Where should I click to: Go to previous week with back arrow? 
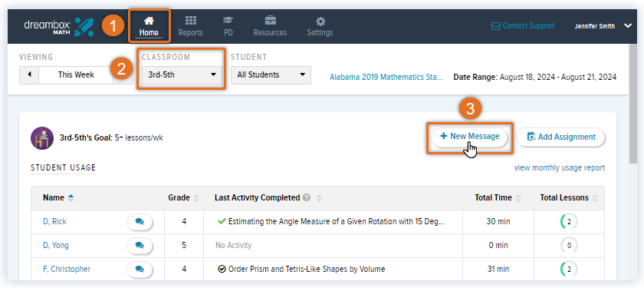(x=29, y=75)
